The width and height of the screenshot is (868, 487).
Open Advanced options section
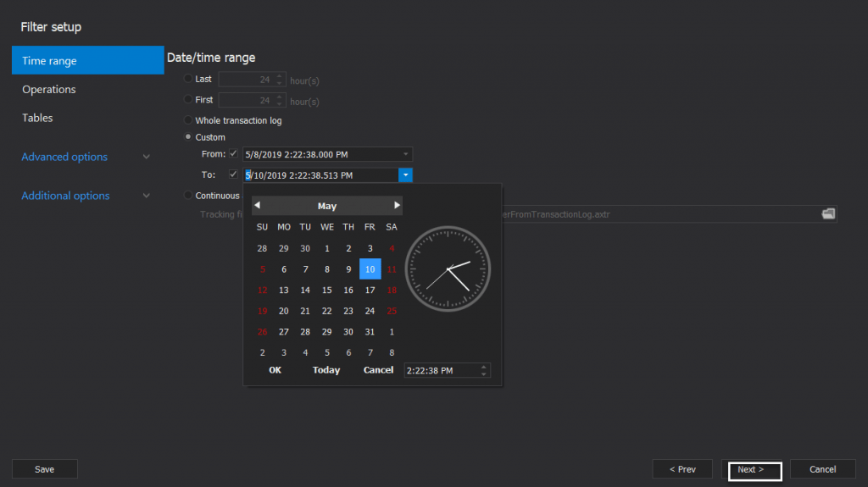pos(64,157)
